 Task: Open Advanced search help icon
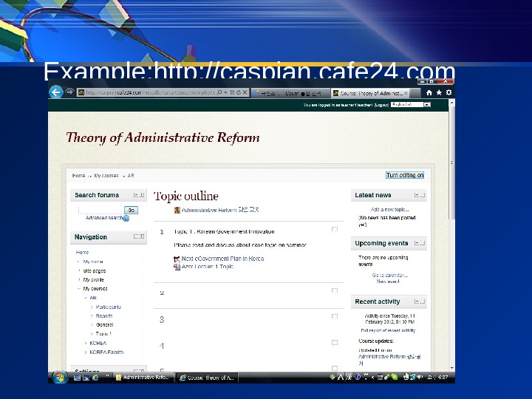pyautogui.click(x=126, y=219)
